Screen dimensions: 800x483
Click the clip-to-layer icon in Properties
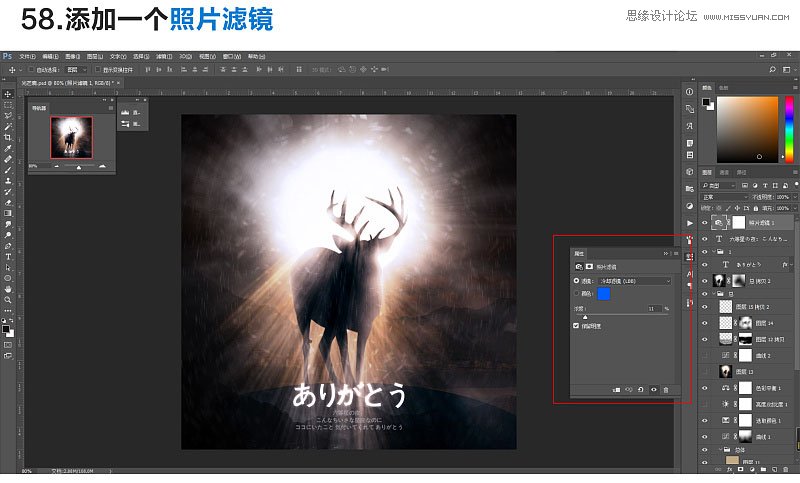(x=616, y=390)
